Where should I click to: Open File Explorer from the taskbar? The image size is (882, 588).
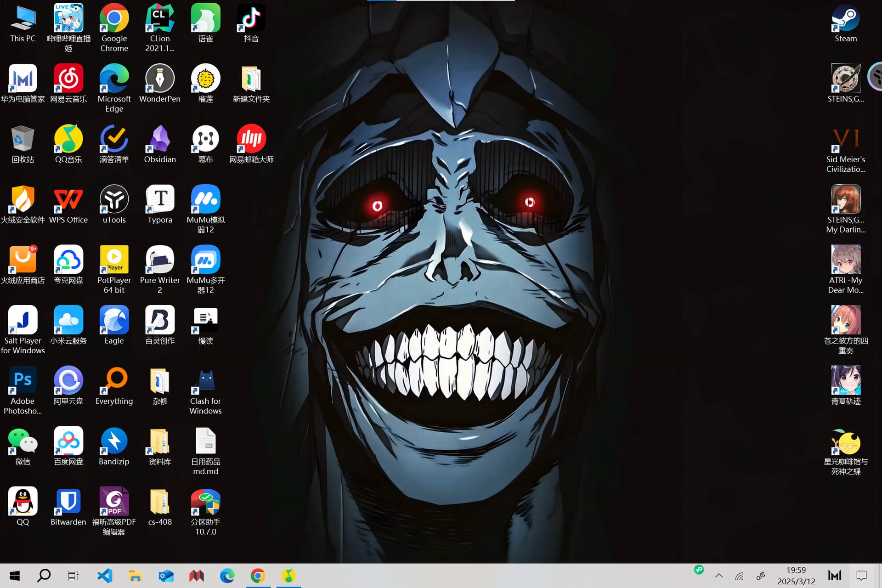pyautogui.click(x=136, y=576)
